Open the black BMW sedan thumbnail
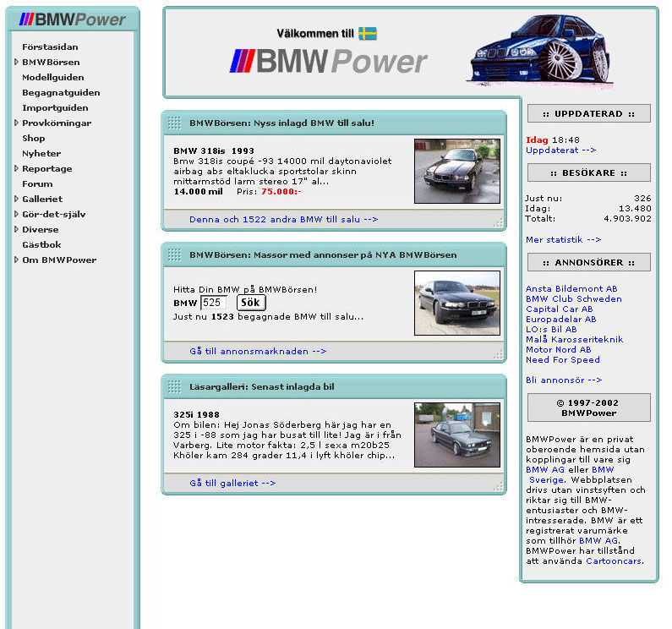 pyautogui.click(x=456, y=303)
